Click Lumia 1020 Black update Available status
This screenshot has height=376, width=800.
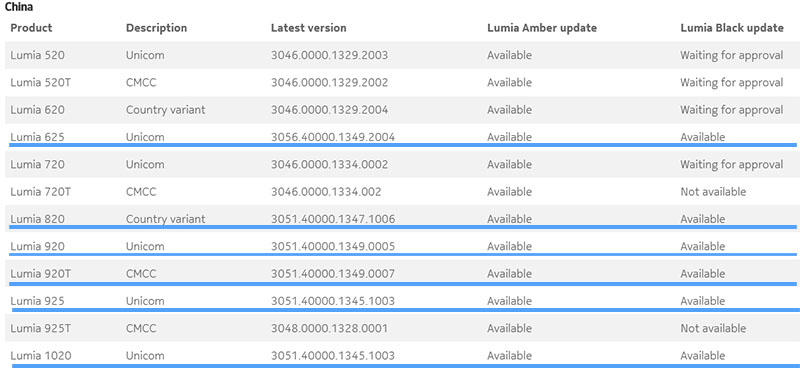pyautogui.click(x=703, y=356)
